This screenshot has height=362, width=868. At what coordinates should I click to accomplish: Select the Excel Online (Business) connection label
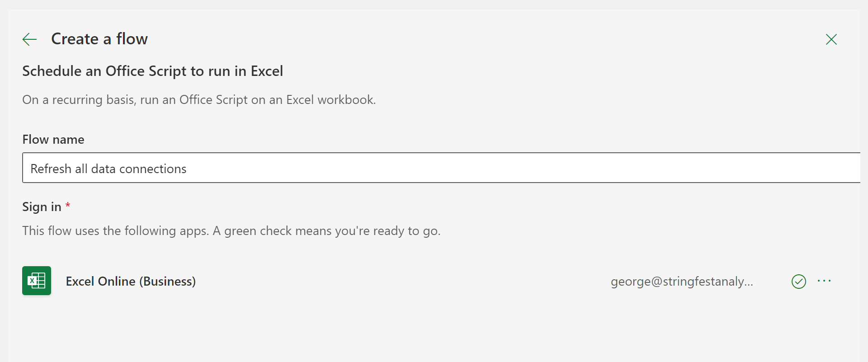(x=131, y=282)
